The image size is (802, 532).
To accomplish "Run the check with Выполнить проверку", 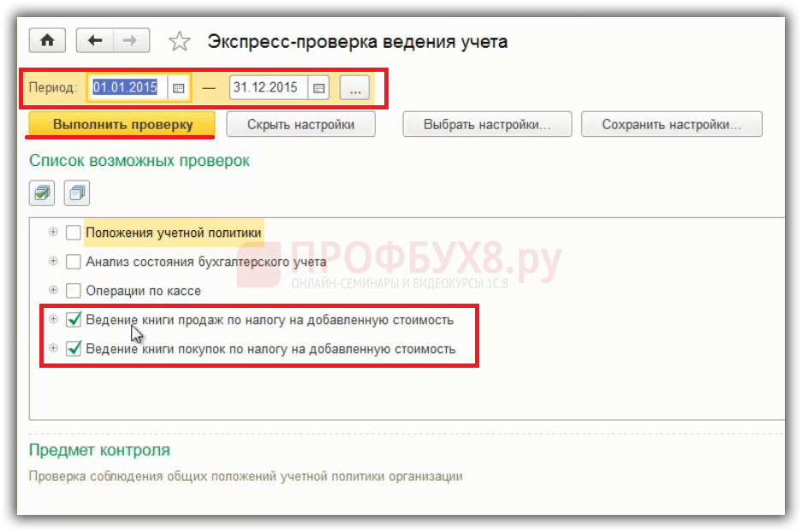I will click(x=122, y=125).
